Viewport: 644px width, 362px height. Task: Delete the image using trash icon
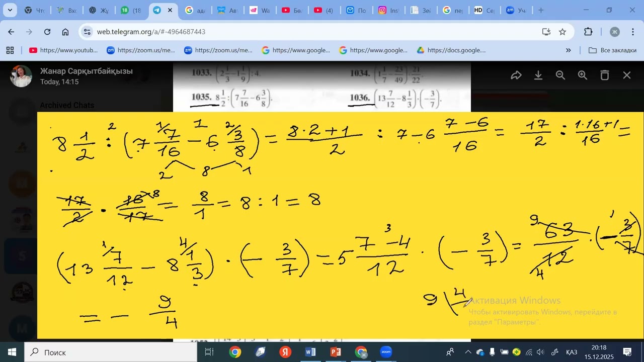point(605,75)
